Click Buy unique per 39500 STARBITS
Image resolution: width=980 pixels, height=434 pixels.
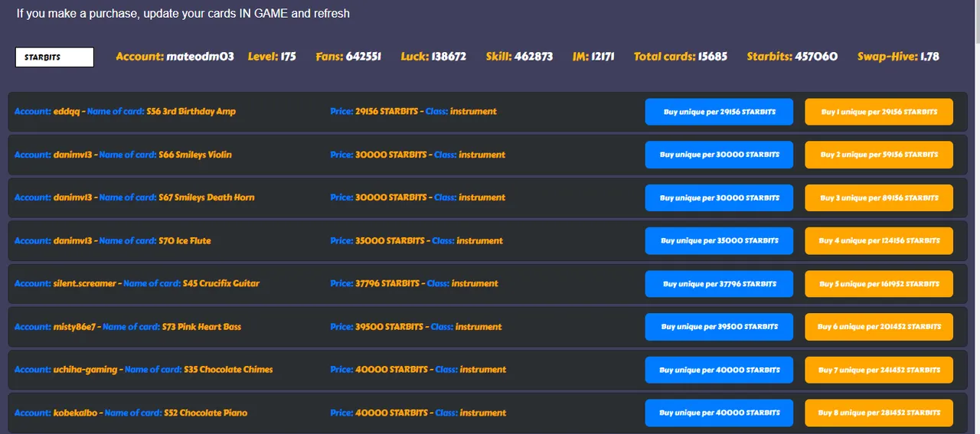pos(719,327)
